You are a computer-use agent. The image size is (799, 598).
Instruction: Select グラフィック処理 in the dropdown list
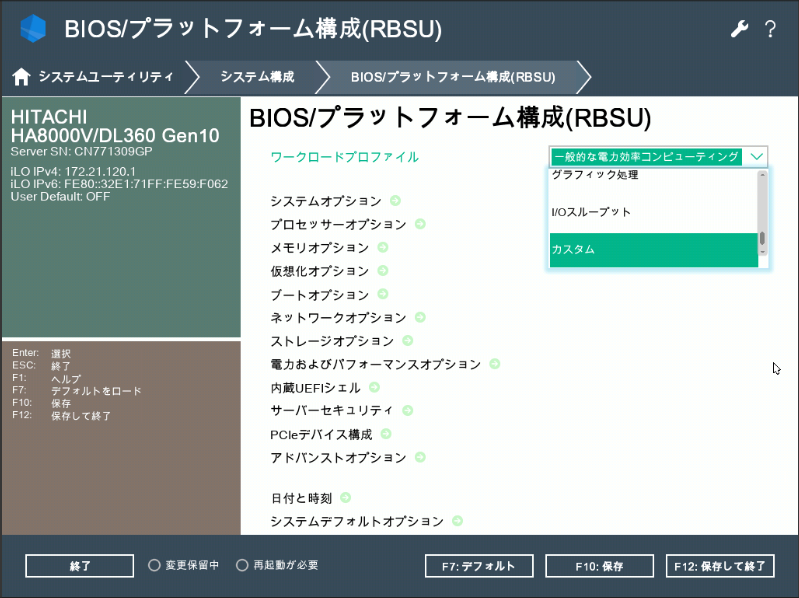[653, 175]
